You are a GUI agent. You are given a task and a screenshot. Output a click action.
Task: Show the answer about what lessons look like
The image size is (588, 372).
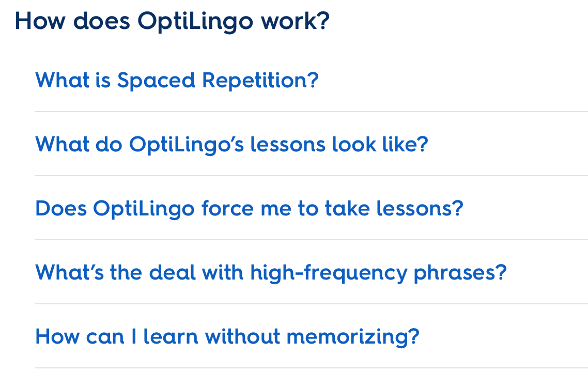(x=231, y=145)
